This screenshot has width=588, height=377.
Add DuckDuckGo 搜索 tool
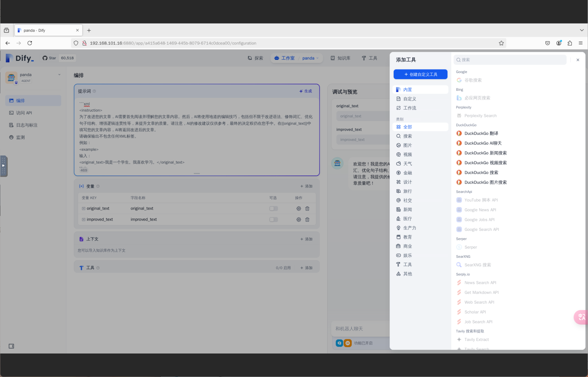477,173
